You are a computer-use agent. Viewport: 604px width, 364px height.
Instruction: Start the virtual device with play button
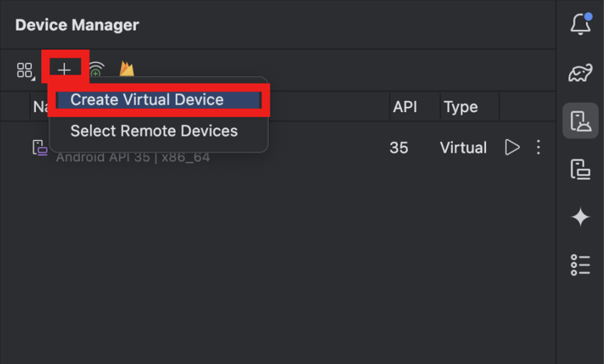(512, 147)
